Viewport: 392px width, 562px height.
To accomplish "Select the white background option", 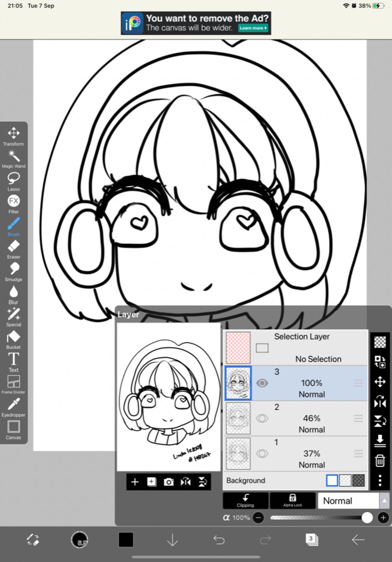I will tap(332, 480).
